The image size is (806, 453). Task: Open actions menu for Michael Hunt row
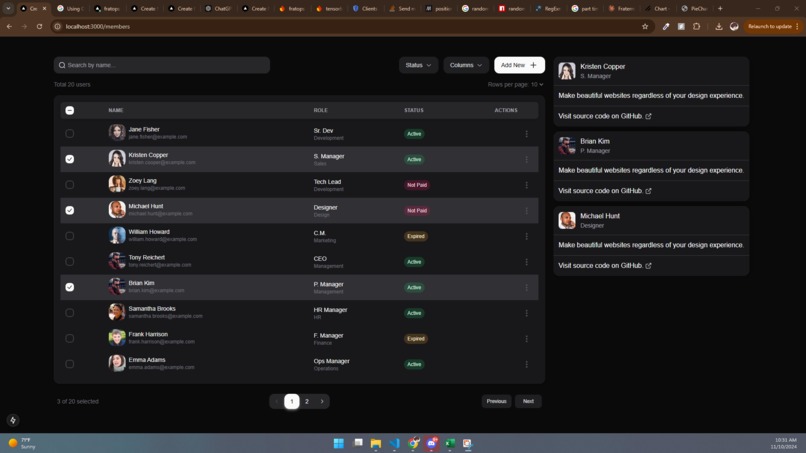526,211
